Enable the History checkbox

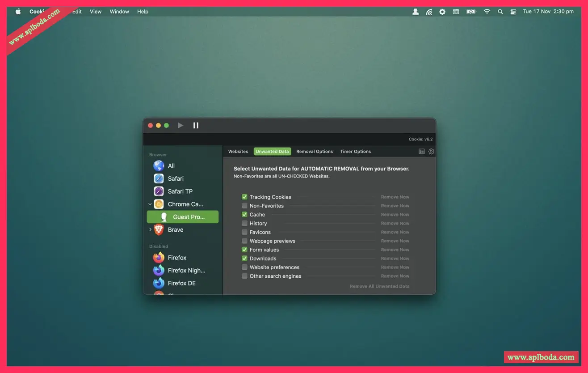coord(244,224)
